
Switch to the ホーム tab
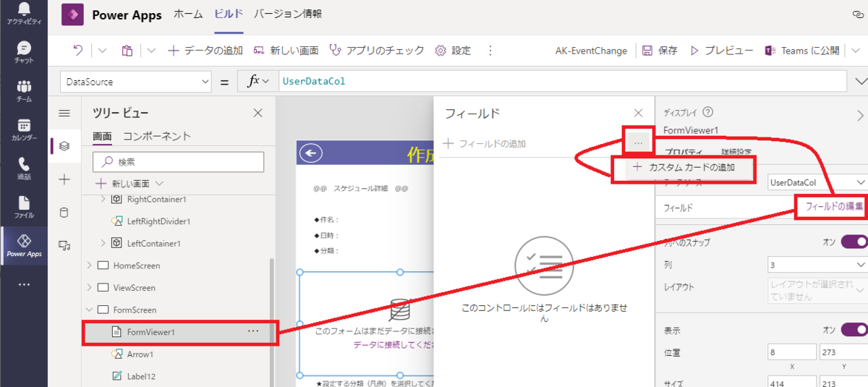(x=188, y=14)
